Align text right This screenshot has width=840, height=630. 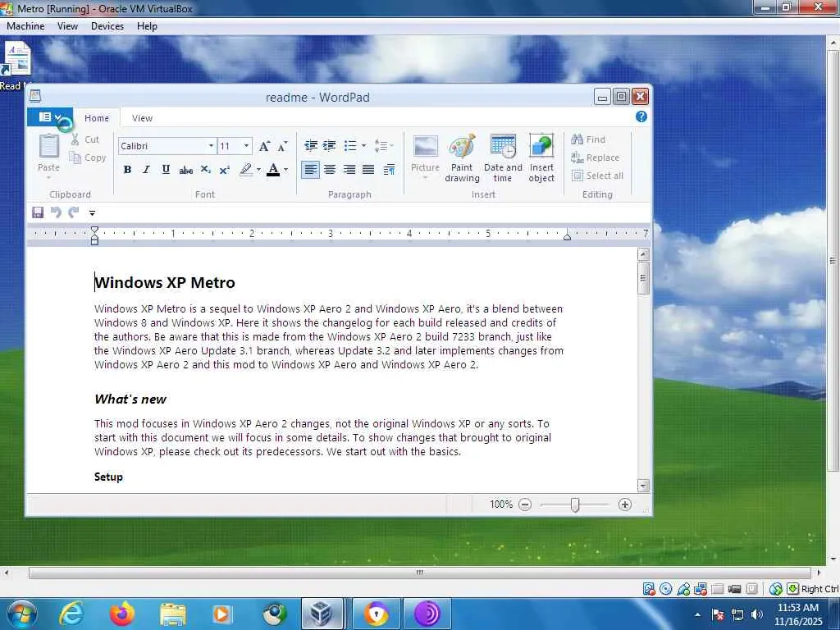coord(349,170)
